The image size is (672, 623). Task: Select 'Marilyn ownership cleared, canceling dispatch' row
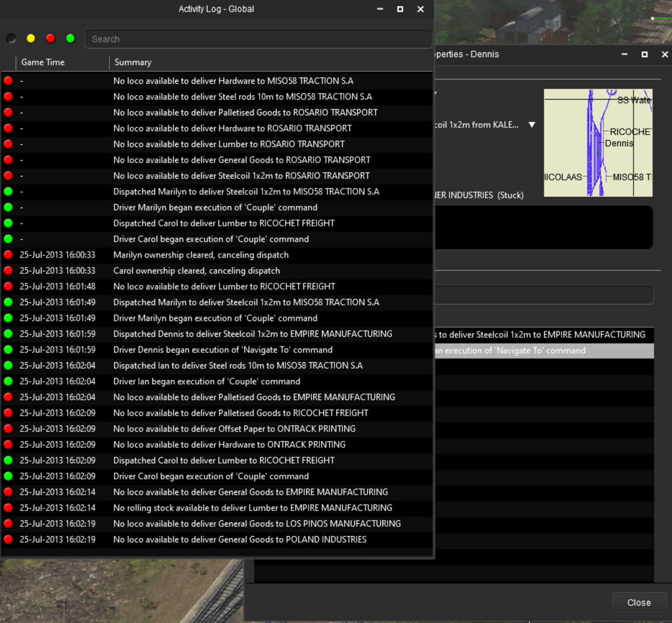[x=217, y=255]
